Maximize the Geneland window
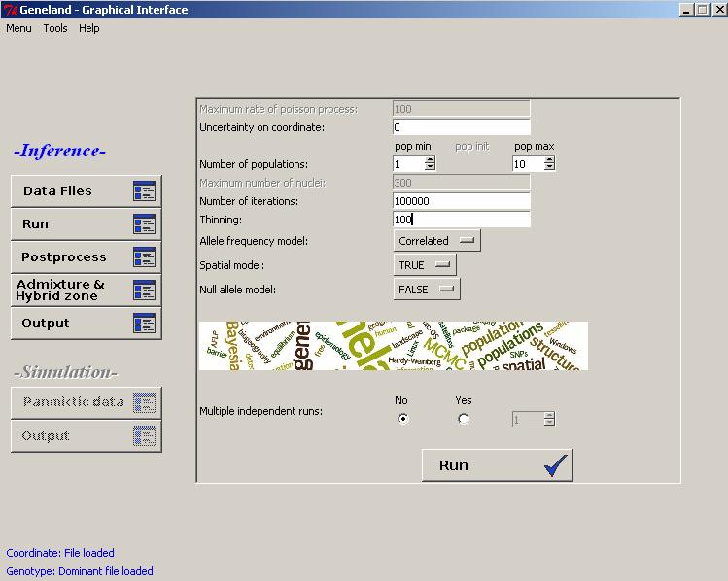The height and width of the screenshot is (581, 728). tap(703, 10)
